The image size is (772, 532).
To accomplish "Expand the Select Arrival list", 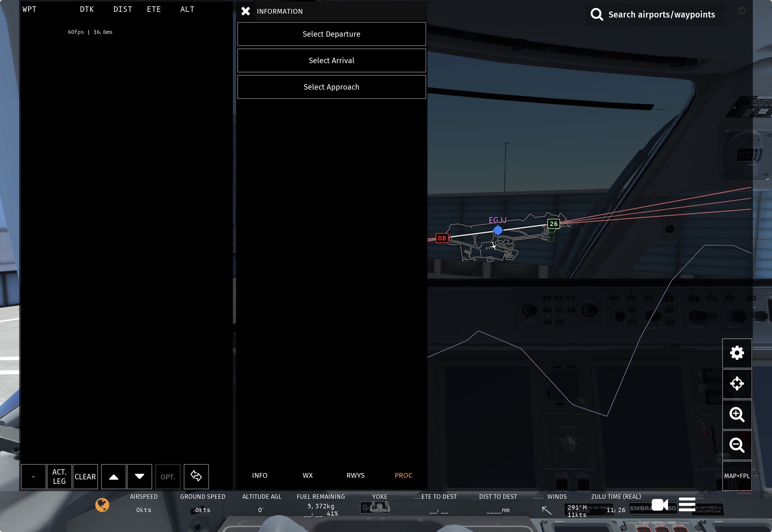I will click(x=331, y=60).
